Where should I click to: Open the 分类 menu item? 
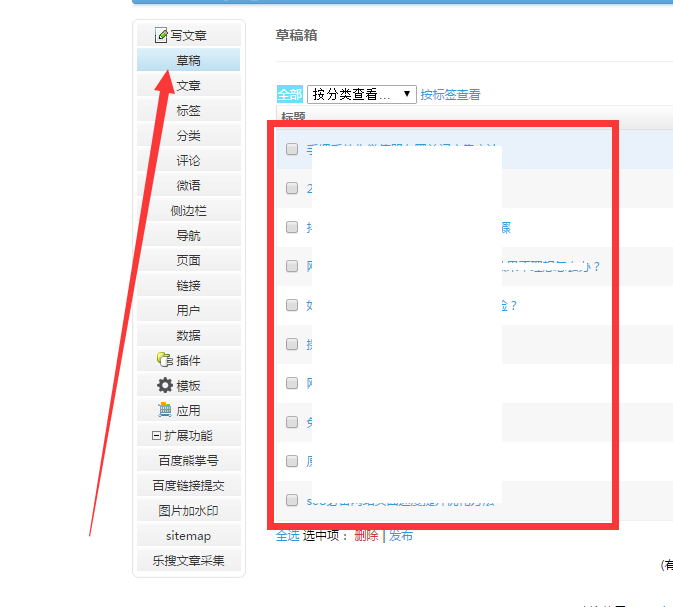tap(188, 135)
